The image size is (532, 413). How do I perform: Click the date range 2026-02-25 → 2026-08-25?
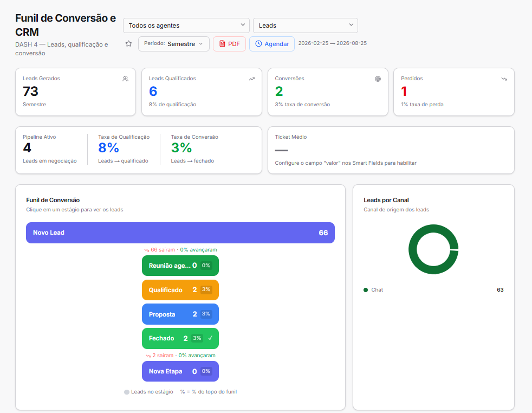click(x=332, y=43)
